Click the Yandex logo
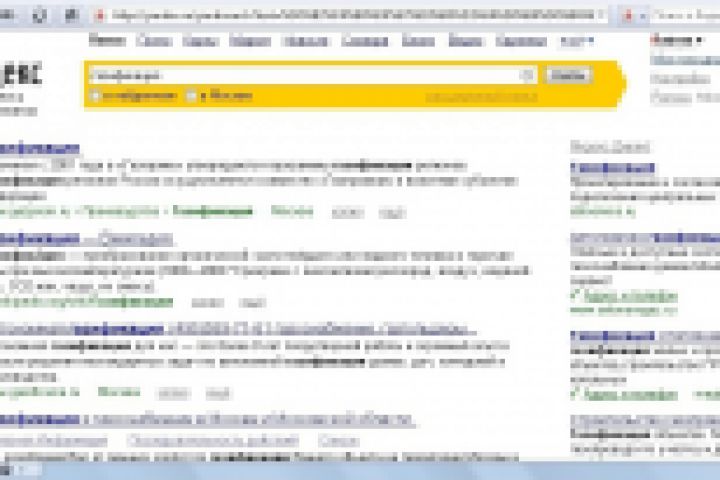 pos(21,73)
